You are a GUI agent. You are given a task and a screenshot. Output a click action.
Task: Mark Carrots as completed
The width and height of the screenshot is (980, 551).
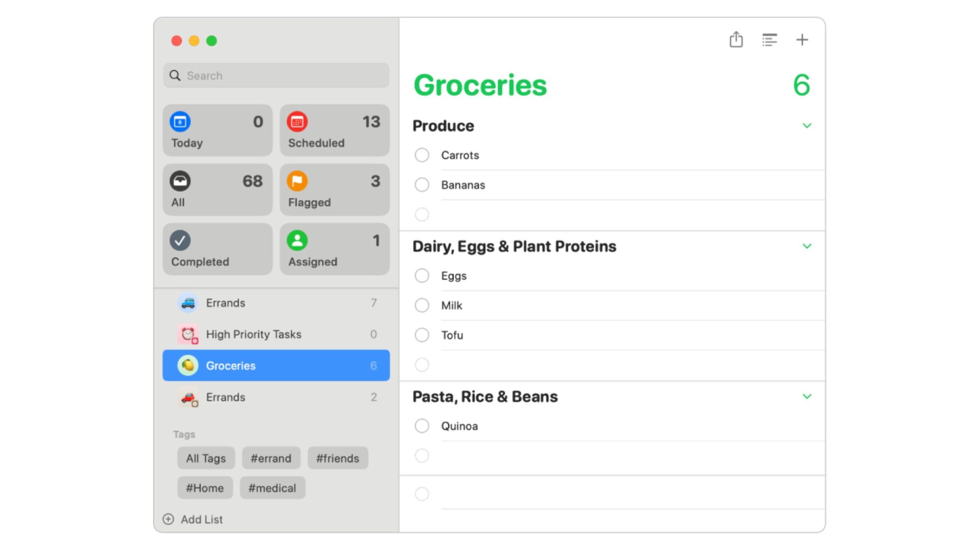422,155
